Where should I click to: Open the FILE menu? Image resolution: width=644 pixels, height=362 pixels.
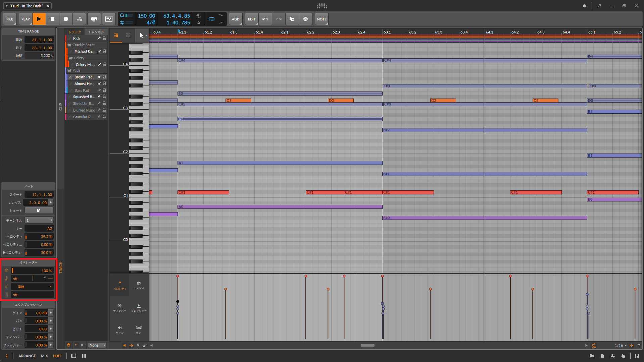[10, 19]
